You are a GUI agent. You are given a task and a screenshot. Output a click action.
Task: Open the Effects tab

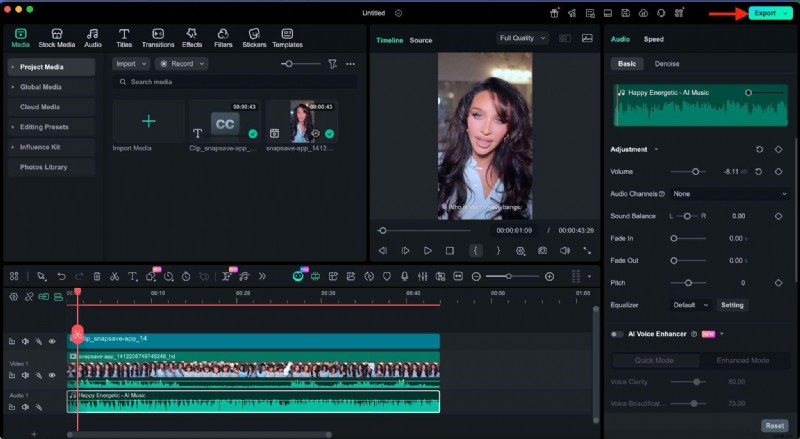pos(192,38)
